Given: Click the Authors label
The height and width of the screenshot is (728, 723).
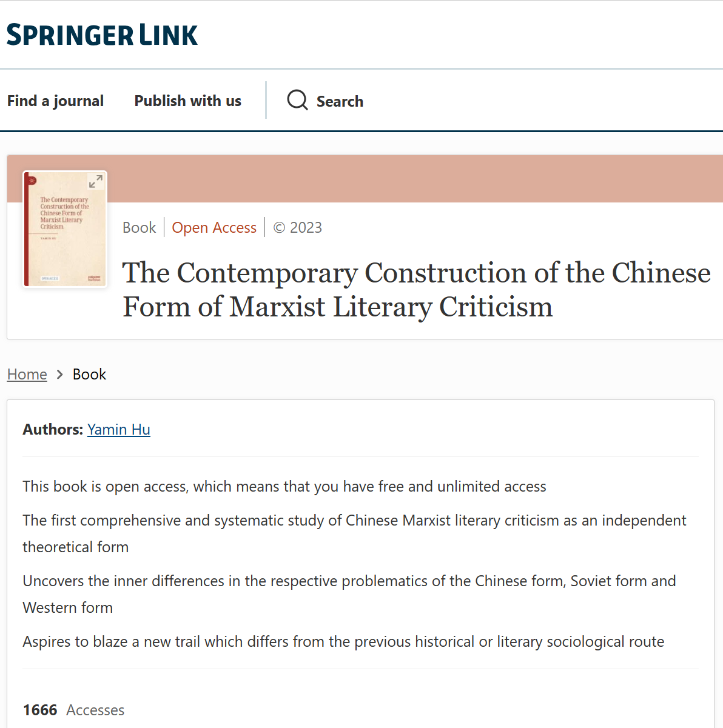Looking at the screenshot, I should point(53,429).
